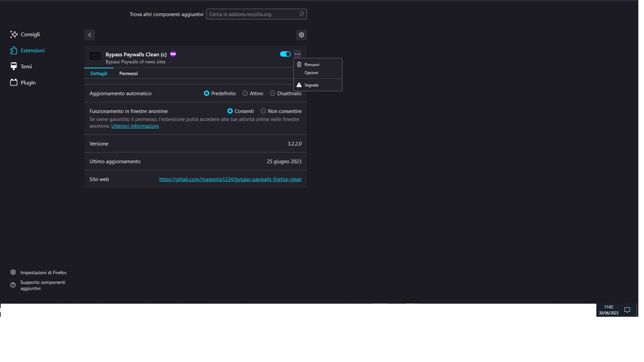644x362 pixels.
Task: Open the Plugin sidebar section
Action: pyautogui.click(x=23, y=82)
